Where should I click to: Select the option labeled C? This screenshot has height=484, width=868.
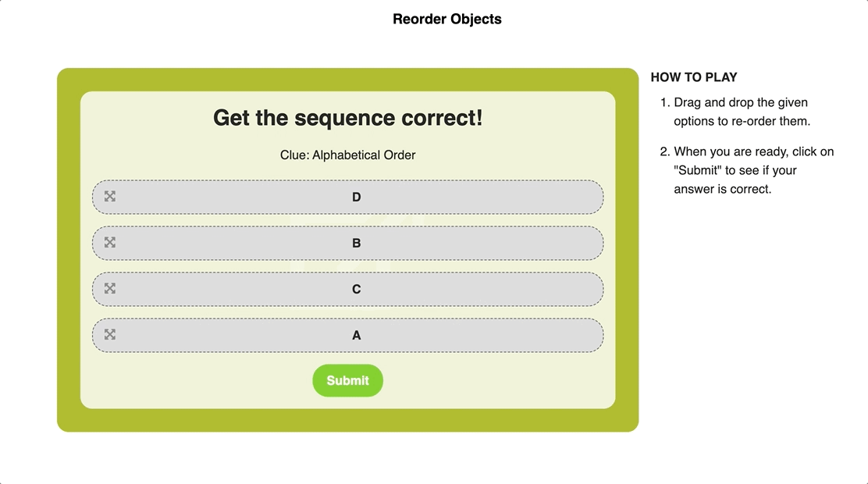[x=356, y=288]
